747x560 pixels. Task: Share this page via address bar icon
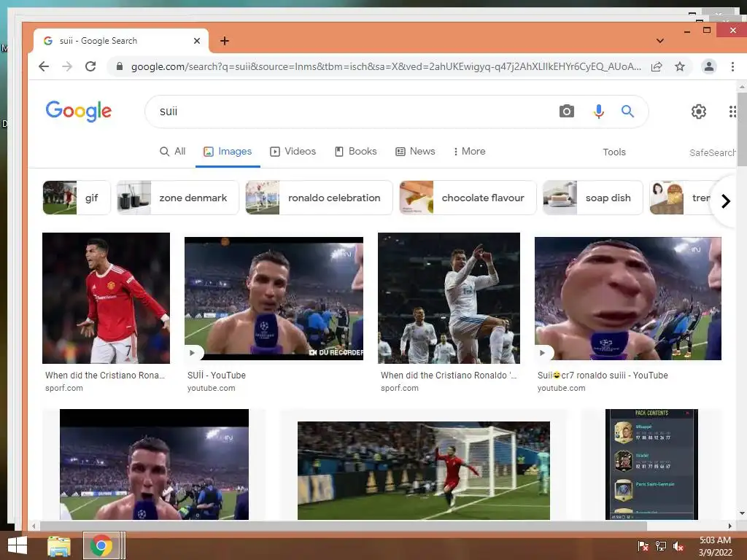(657, 66)
